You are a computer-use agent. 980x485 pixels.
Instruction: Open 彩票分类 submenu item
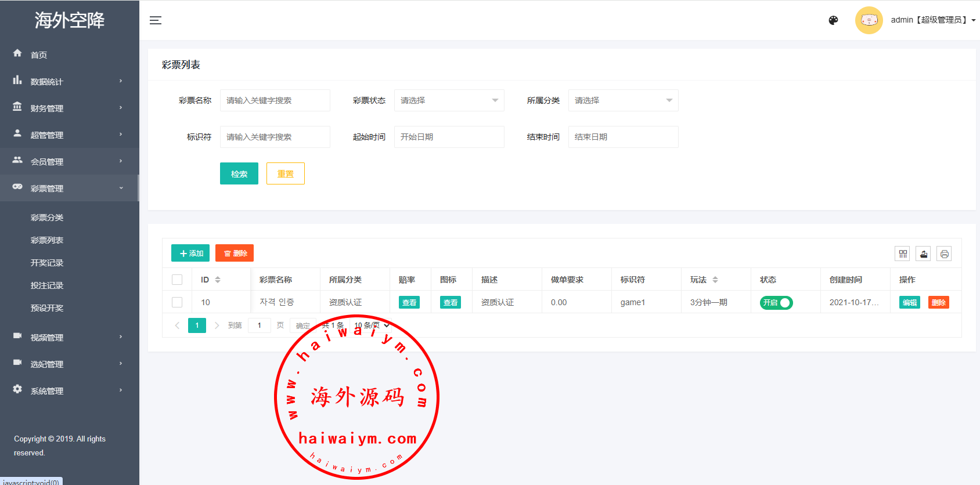point(47,218)
